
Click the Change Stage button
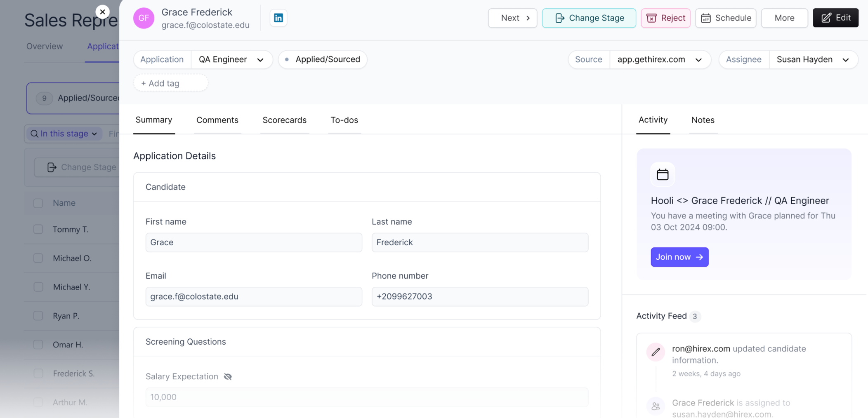(589, 18)
